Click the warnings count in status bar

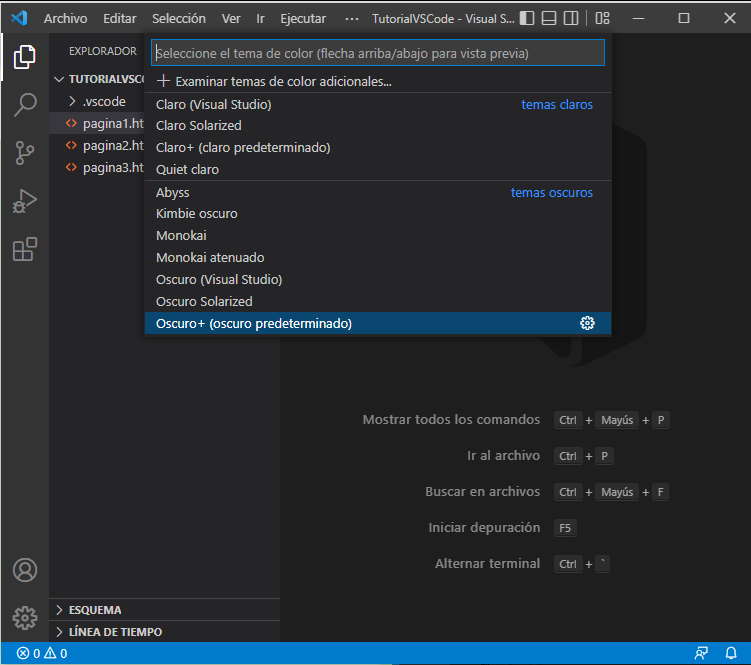(56, 653)
